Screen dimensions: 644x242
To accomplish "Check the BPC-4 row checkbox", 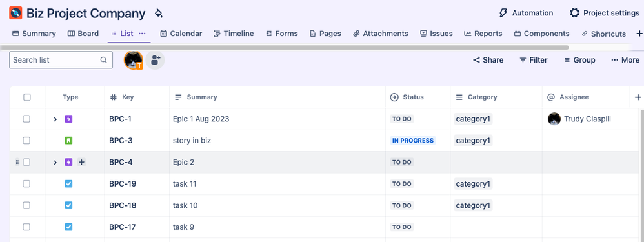I will [x=26, y=162].
